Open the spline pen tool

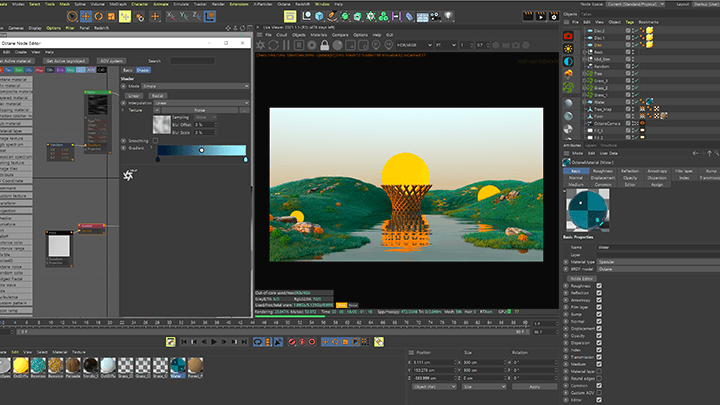332,17
